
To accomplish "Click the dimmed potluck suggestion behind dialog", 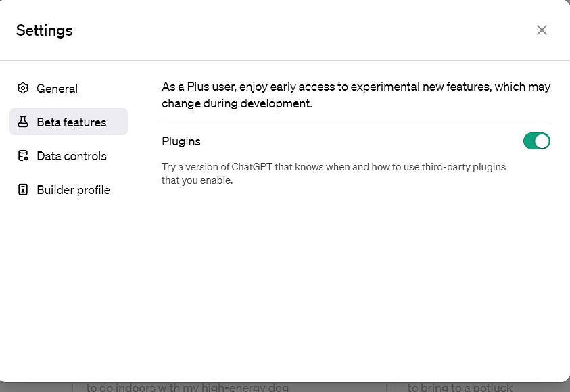I will coord(460,387).
